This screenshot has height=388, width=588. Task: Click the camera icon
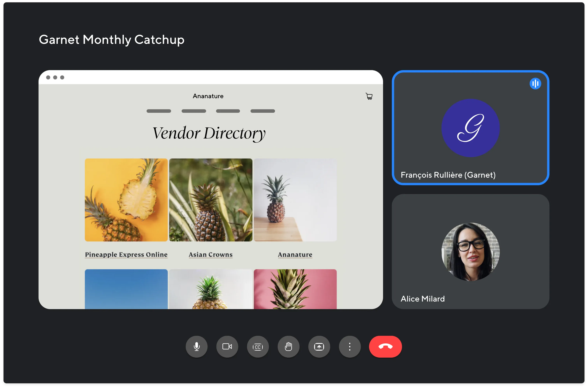tap(227, 347)
